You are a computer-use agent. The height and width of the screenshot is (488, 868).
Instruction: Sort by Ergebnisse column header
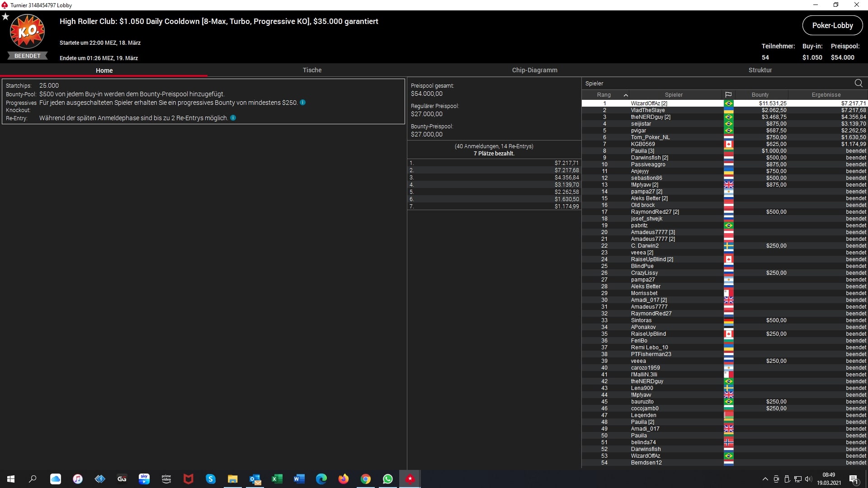[x=826, y=95]
